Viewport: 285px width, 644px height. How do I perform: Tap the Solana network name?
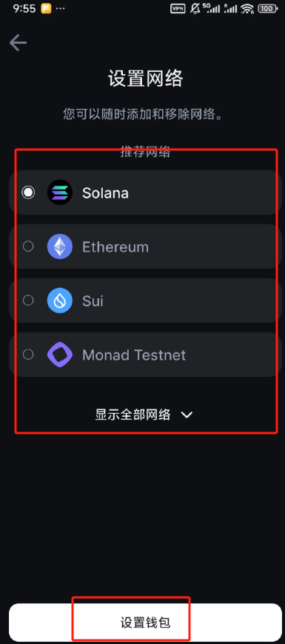pos(105,192)
